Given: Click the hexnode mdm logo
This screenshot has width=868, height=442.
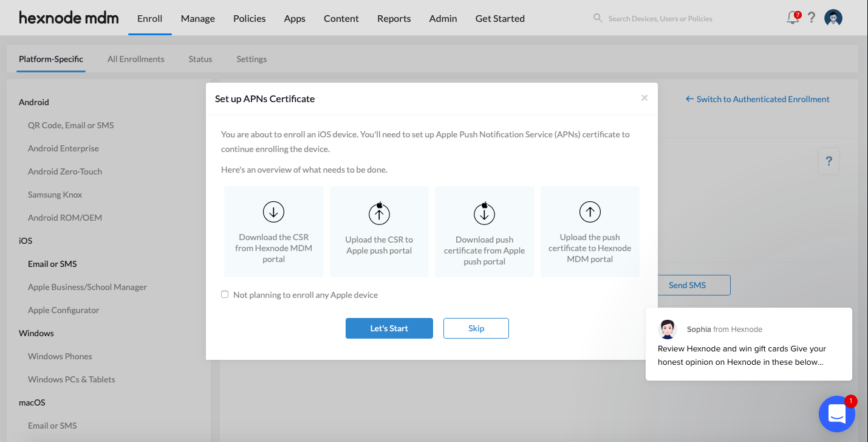Looking at the screenshot, I should coord(69,18).
